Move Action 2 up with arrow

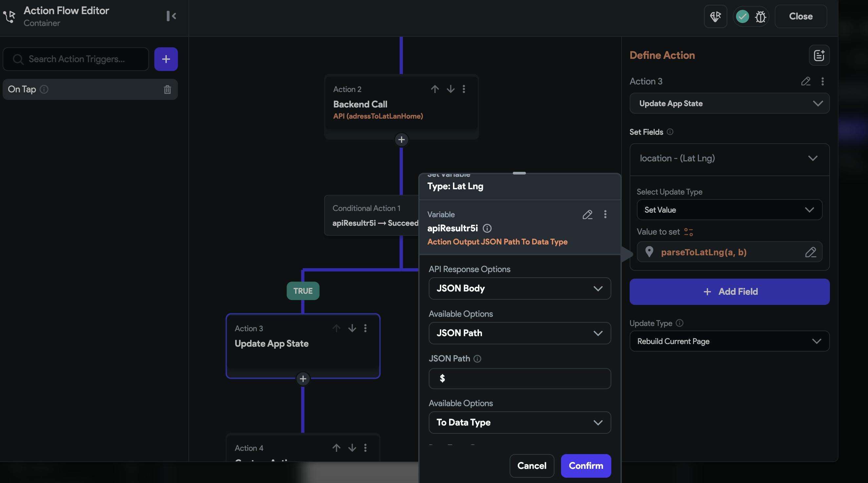click(x=435, y=89)
